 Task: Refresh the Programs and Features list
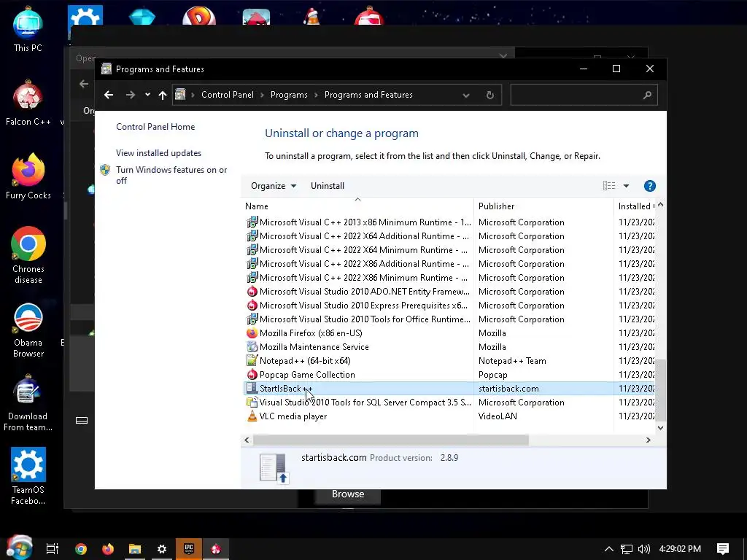pos(489,95)
